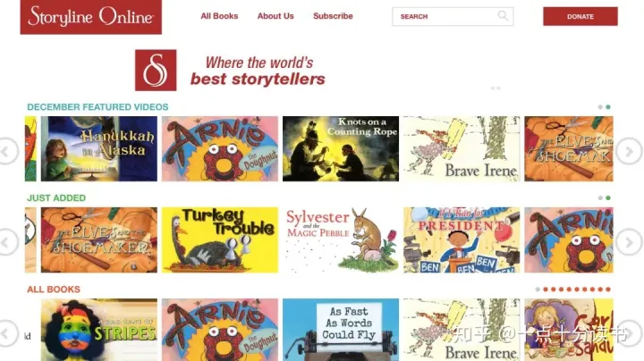Viewport: 644px width, 361px height.
Task: Click the Donate button
Action: click(580, 16)
